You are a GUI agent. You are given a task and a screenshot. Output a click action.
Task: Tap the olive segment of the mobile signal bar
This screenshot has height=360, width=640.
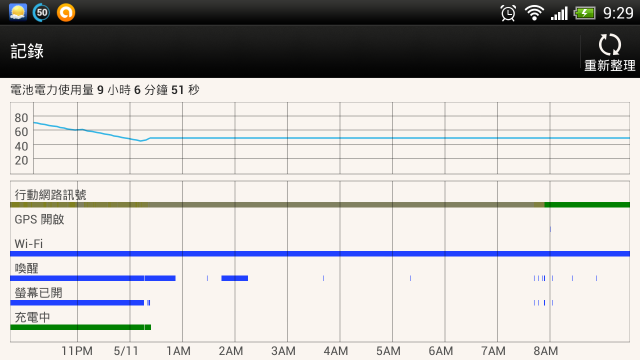coord(278,204)
